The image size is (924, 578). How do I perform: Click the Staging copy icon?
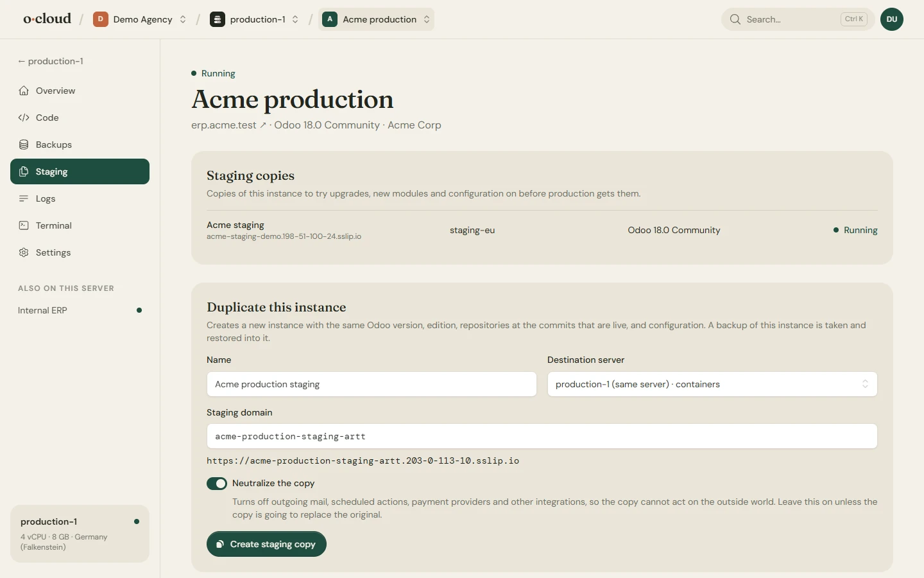24,171
